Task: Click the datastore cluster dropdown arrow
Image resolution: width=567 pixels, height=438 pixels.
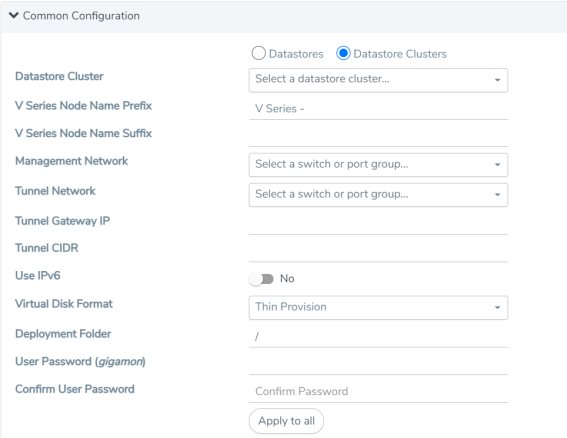Action: tap(498, 80)
